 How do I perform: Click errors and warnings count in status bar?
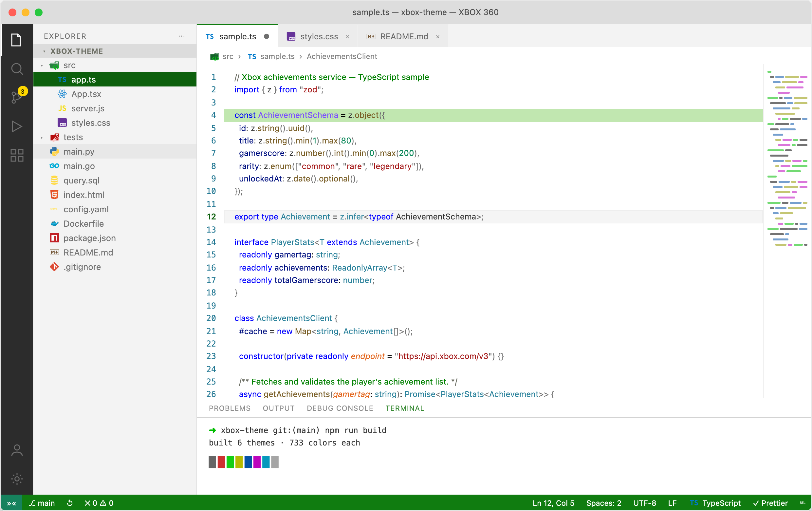[x=99, y=503]
